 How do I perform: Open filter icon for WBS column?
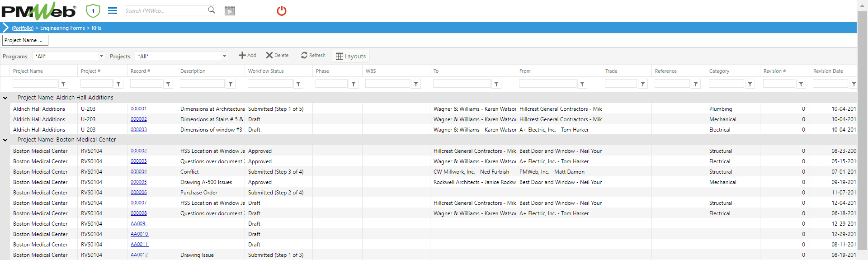click(x=416, y=84)
